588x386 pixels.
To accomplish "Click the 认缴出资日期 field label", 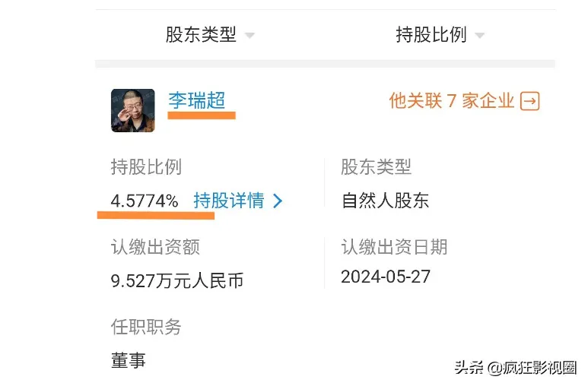I will 394,247.
